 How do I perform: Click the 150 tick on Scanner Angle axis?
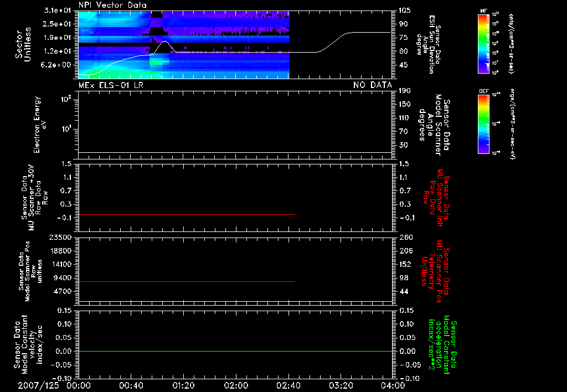pos(405,105)
